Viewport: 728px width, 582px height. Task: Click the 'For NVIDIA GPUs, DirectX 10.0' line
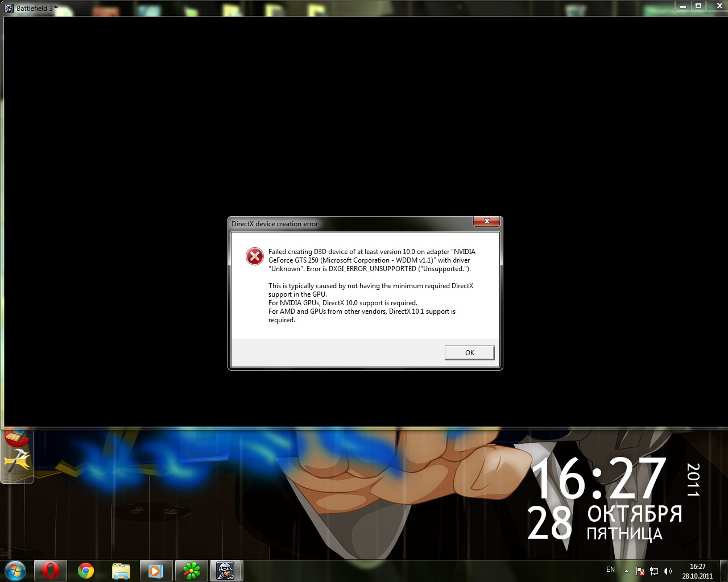pyautogui.click(x=343, y=303)
